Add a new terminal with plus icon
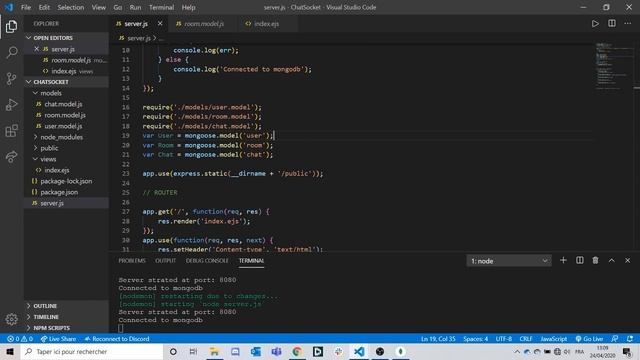The width and height of the screenshot is (640, 360). click(563, 260)
